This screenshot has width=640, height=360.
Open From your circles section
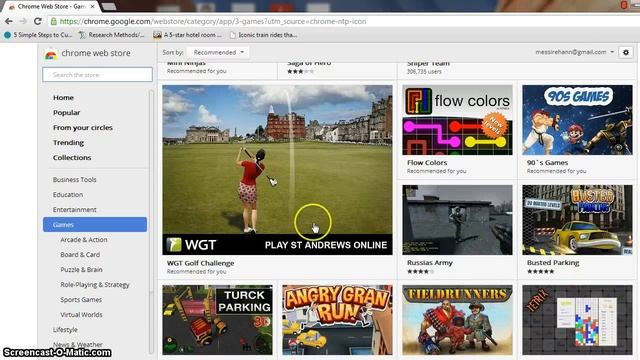[82, 128]
